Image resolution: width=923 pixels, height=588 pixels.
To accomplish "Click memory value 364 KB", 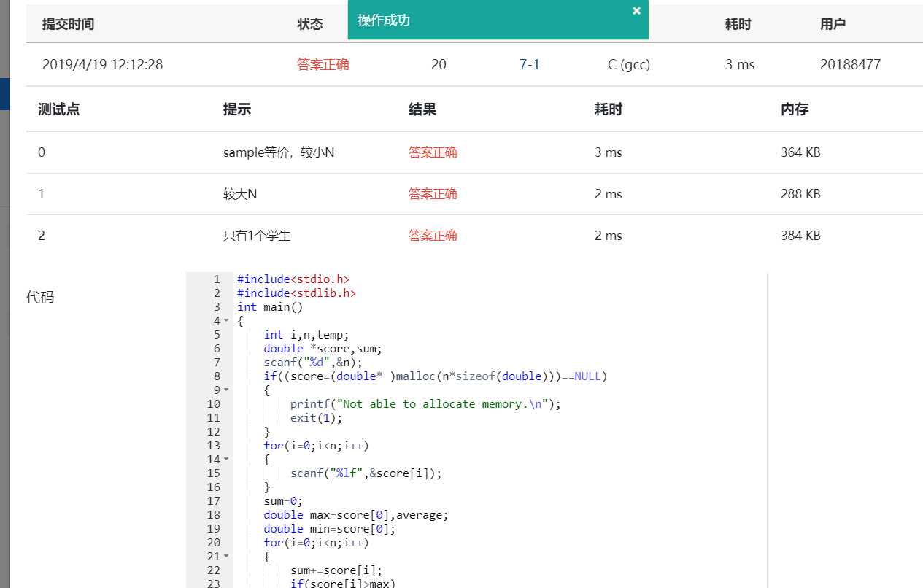I will 800,152.
